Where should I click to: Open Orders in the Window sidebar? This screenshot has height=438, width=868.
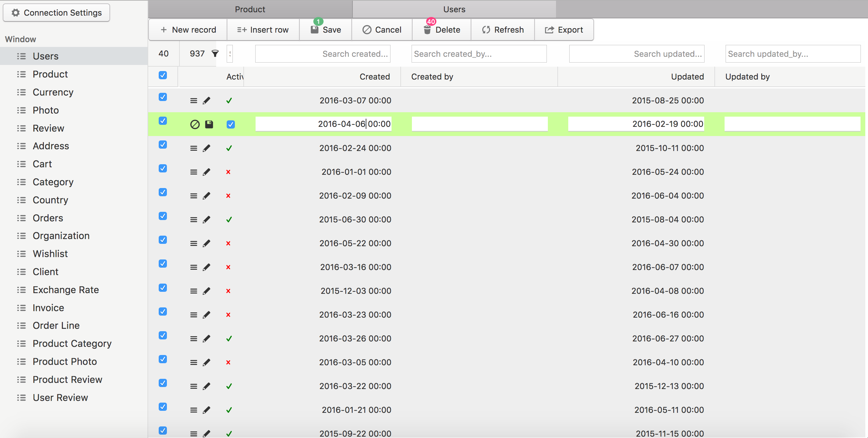(48, 218)
